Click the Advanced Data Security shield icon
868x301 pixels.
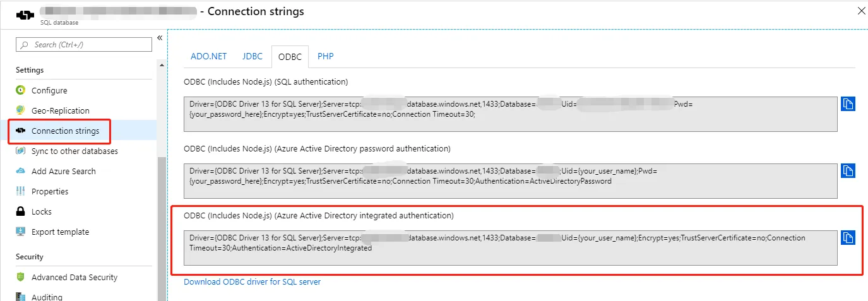21,277
